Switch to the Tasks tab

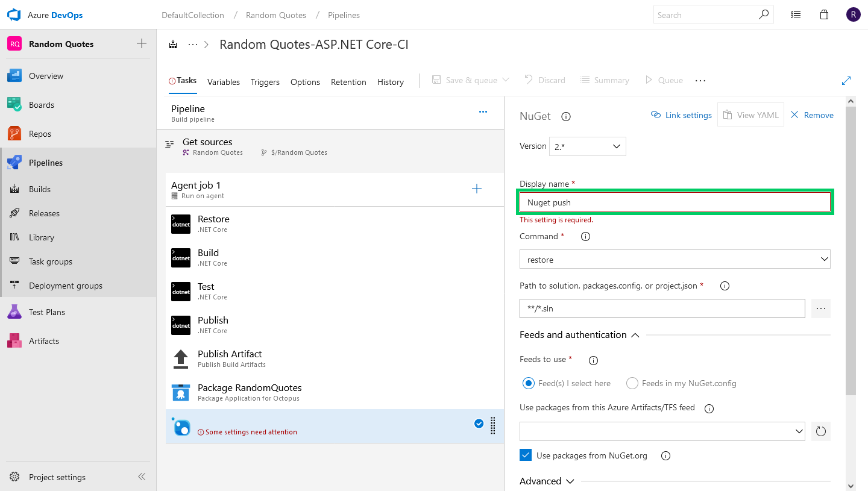183,81
